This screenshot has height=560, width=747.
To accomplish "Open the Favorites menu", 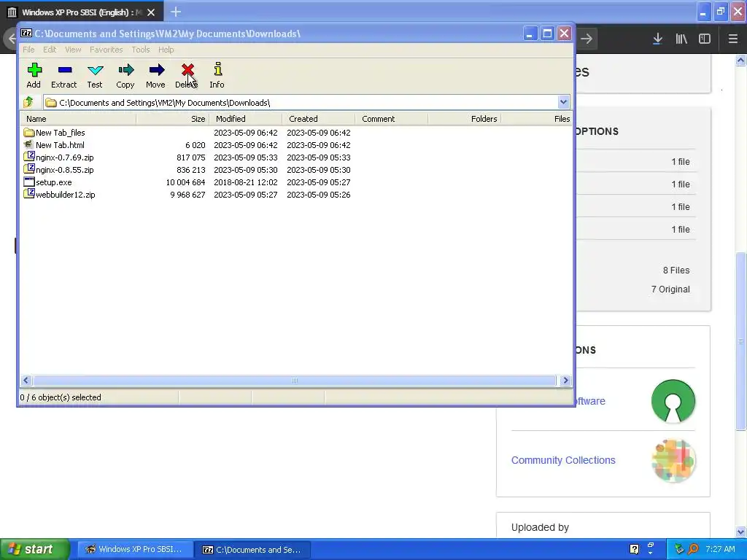I will coord(107,50).
